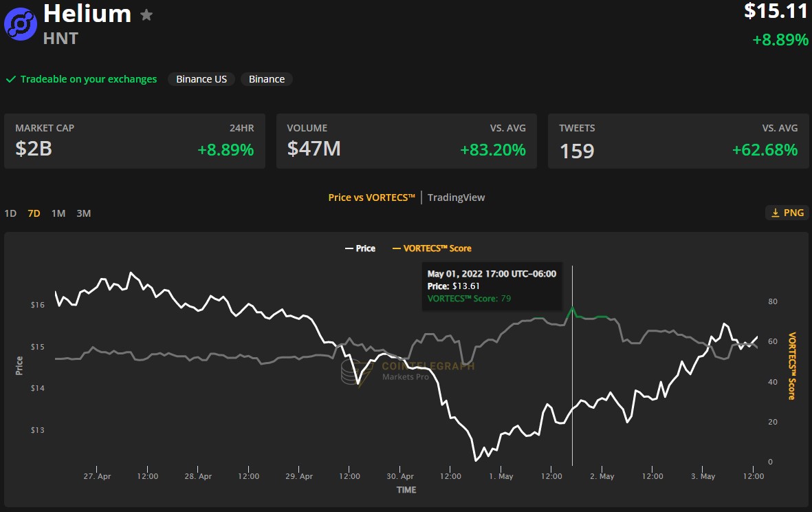Select the 7D time range
The width and height of the screenshot is (812, 512).
(x=34, y=213)
